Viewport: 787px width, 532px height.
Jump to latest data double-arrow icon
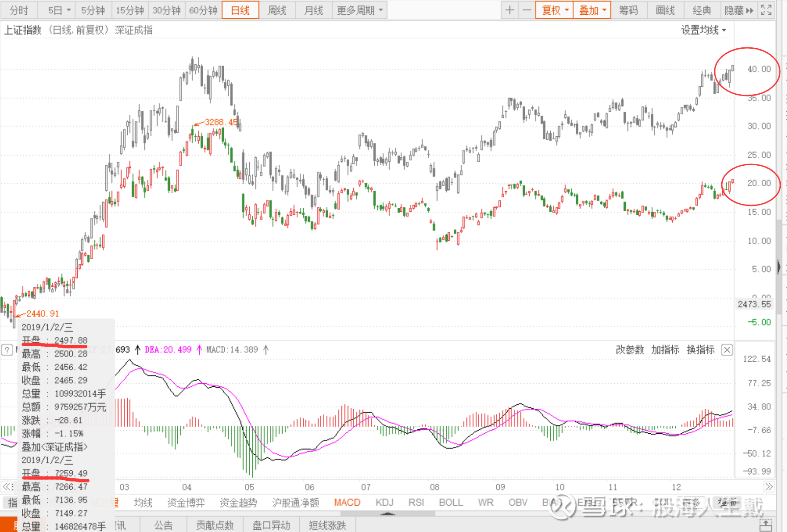click(769, 486)
